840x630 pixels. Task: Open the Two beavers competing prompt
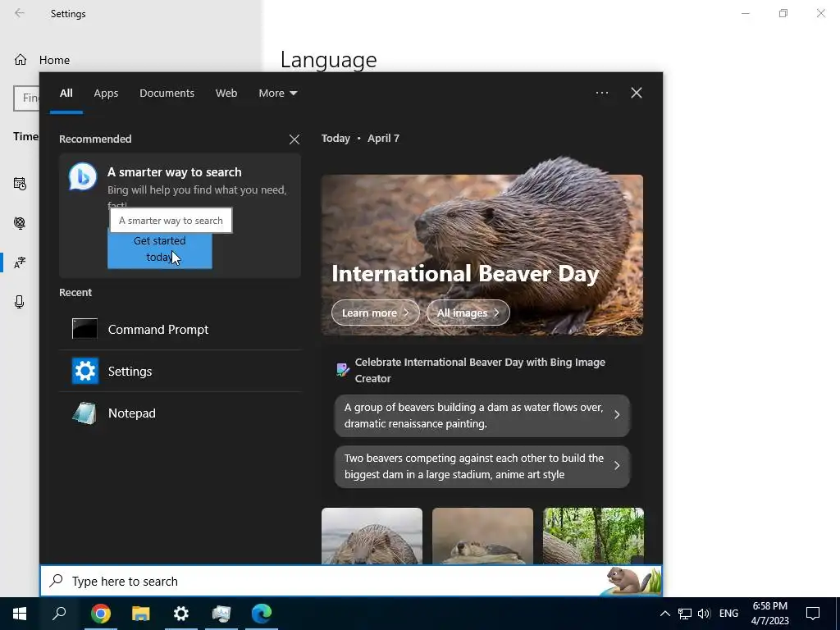[482, 466]
